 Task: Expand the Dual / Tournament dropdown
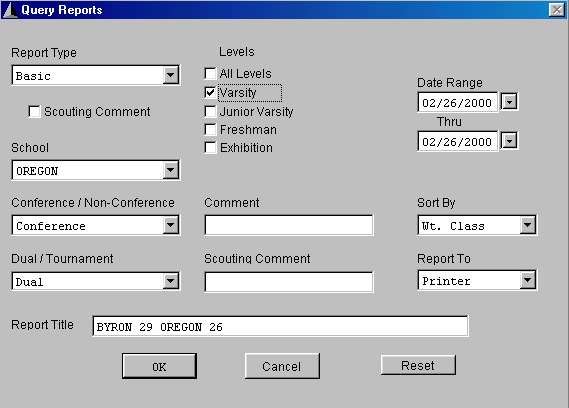170,281
